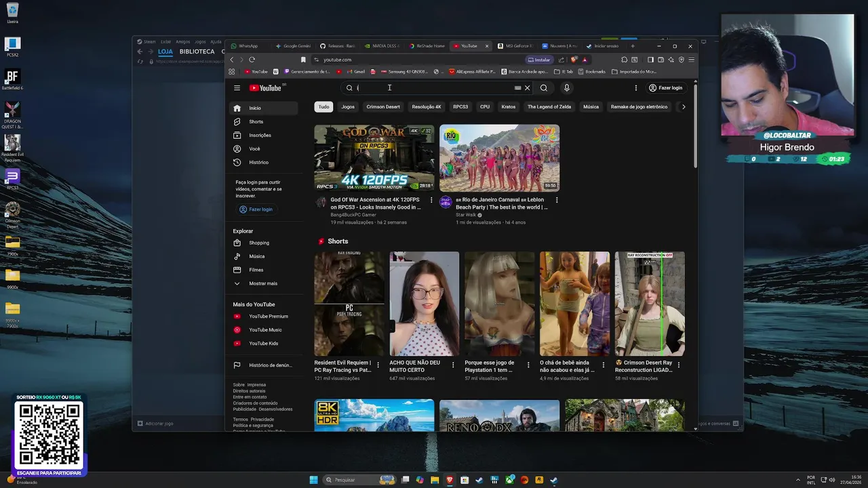This screenshot has width=868, height=488.
Task: Open Amigos menu in Steam window
Action: (x=183, y=42)
